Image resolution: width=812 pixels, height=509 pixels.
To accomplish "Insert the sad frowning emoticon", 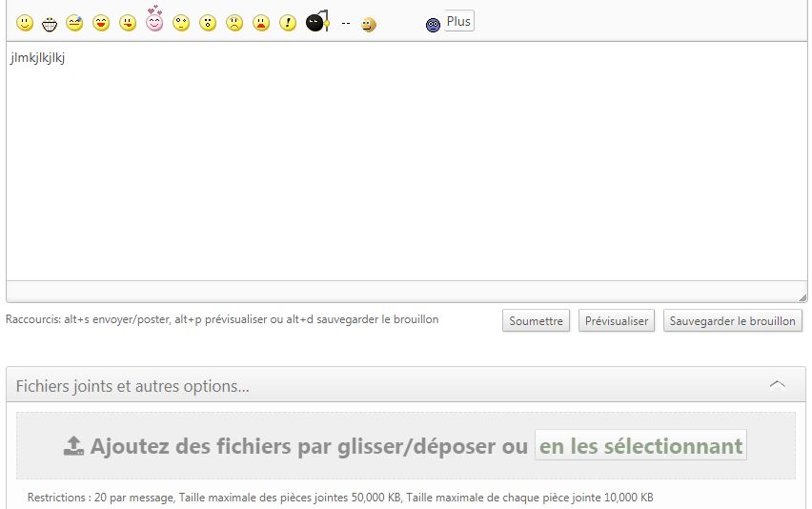I will pos(234,23).
